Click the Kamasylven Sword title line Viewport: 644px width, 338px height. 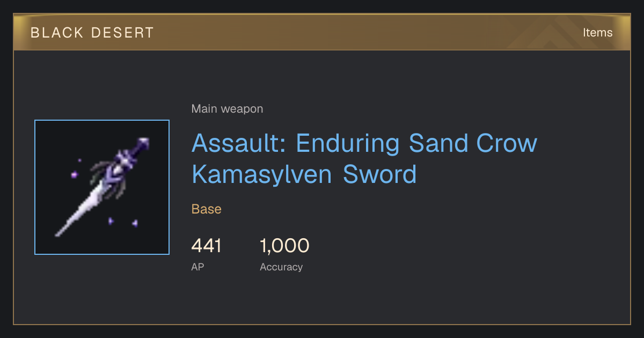304,174
